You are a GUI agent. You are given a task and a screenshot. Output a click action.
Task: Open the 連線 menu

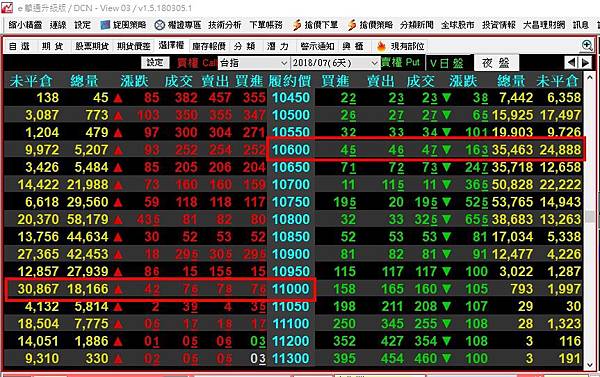[58, 25]
